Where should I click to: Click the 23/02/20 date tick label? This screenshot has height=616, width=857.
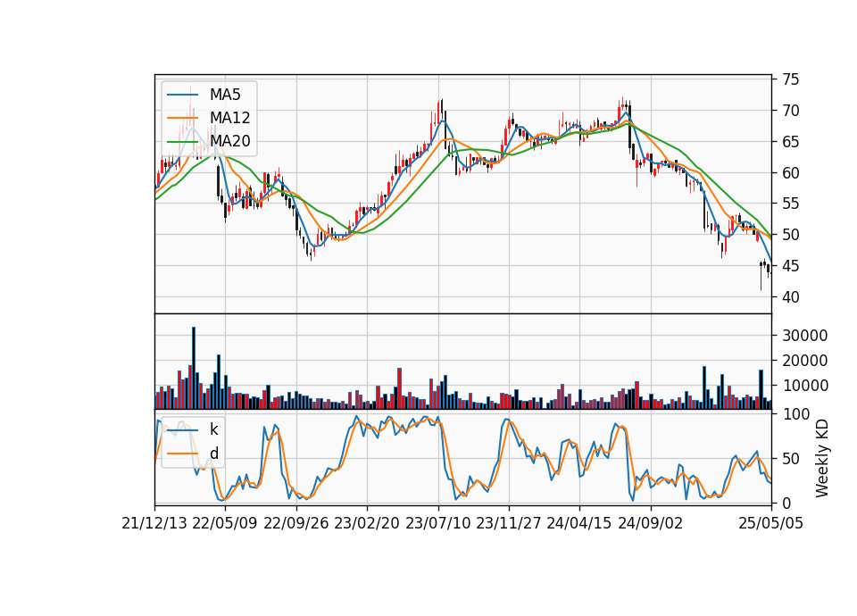[x=367, y=523]
